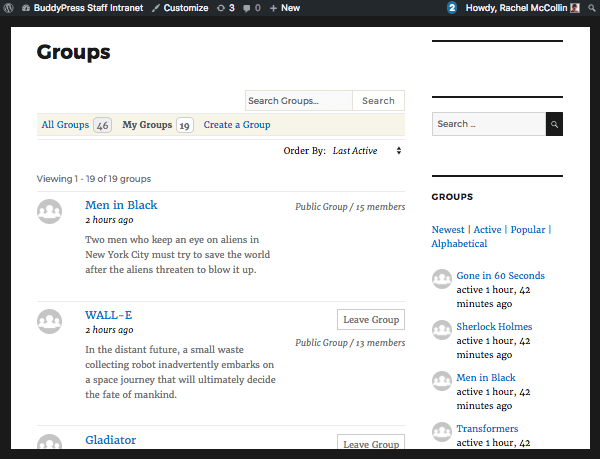Open the WordPress logo menu
This screenshot has height=459, width=600.
point(8,8)
